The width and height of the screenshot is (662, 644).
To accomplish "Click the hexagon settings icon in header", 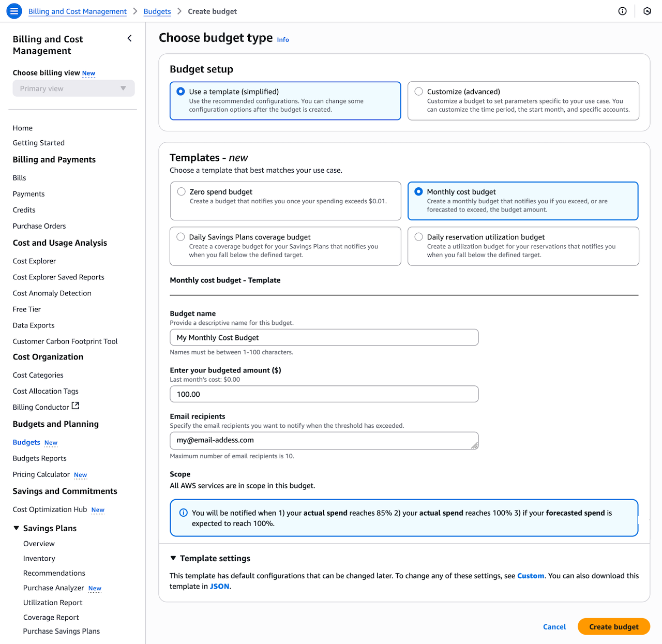I will point(647,11).
